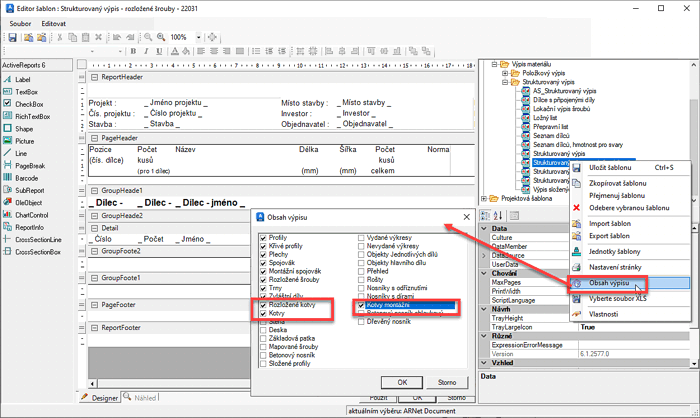This screenshot has width=700, height=418.
Task: Click the Save icon in the toolbar
Action: click(12, 37)
